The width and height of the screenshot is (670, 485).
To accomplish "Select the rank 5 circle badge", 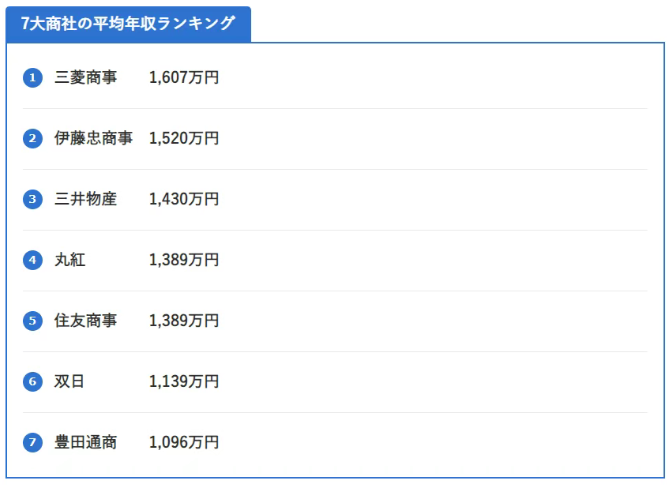I will pyautogui.click(x=33, y=321).
